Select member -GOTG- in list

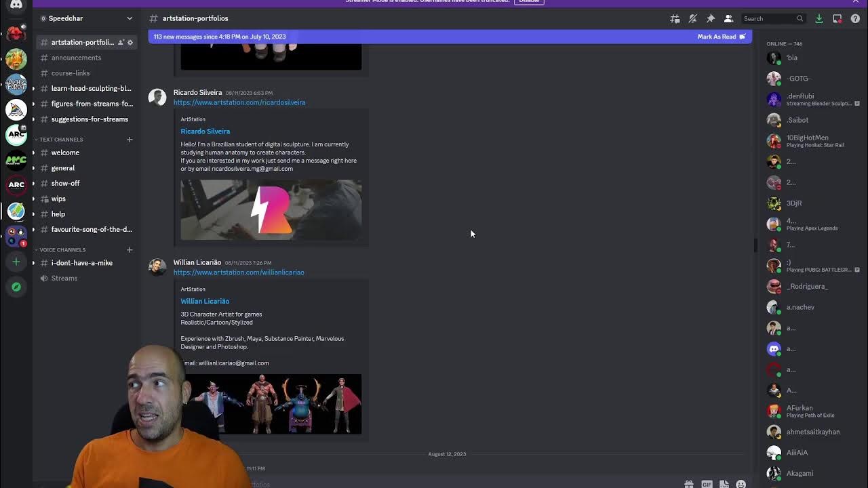(812, 79)
